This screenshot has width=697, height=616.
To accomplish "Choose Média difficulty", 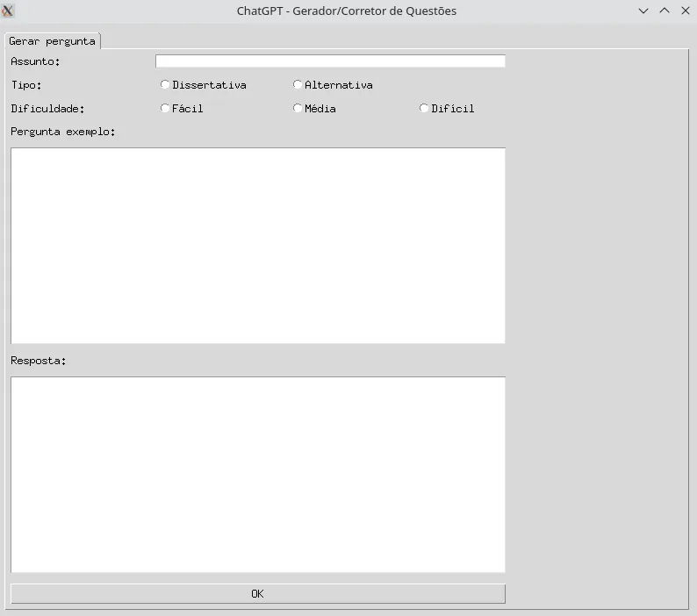I will click(x=315, y=109).
